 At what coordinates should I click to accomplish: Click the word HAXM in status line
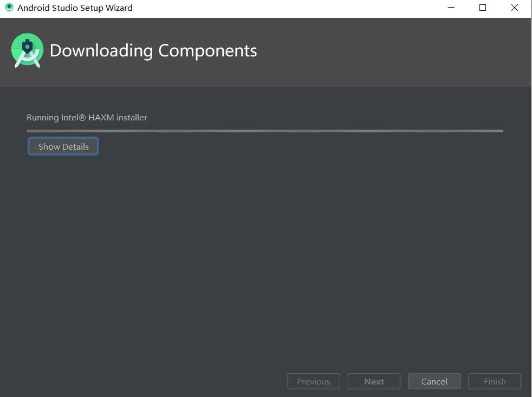coord(101,118)
